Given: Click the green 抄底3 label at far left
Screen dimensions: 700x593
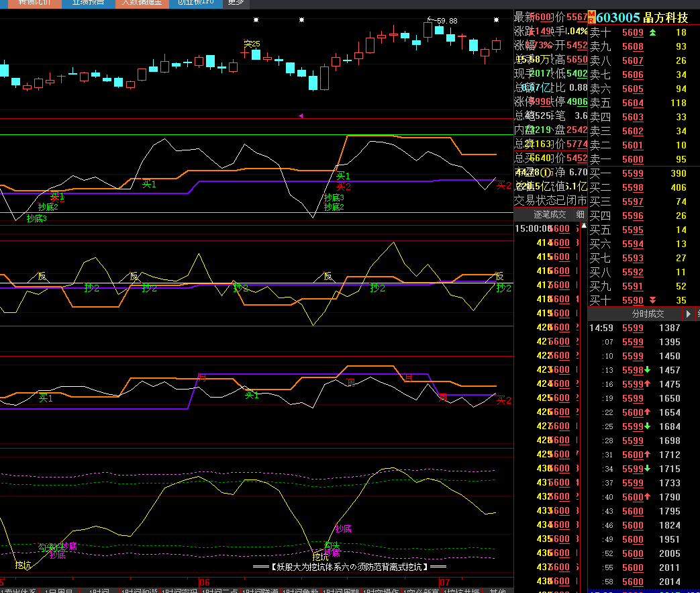Looking at the screenshot, I should point(36,218).
